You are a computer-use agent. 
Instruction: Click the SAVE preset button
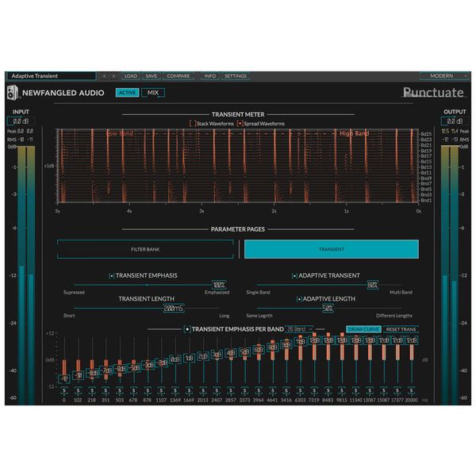coord(152,76)
